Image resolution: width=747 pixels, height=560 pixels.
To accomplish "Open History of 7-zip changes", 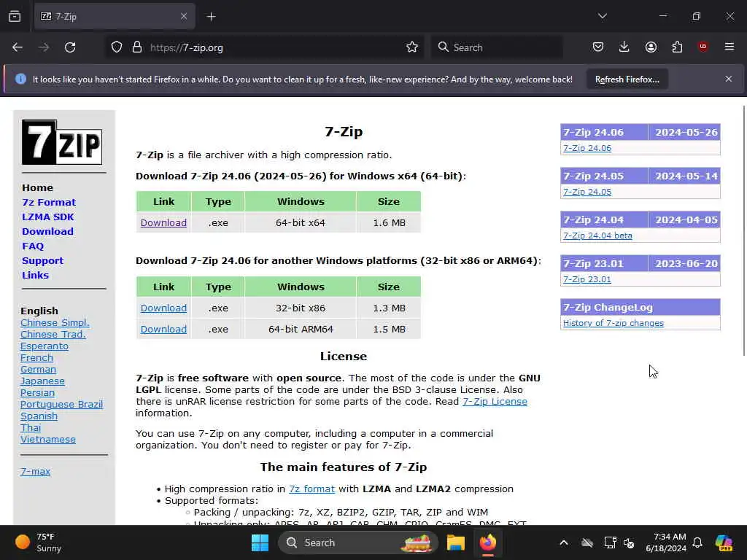I will (613, 323).
